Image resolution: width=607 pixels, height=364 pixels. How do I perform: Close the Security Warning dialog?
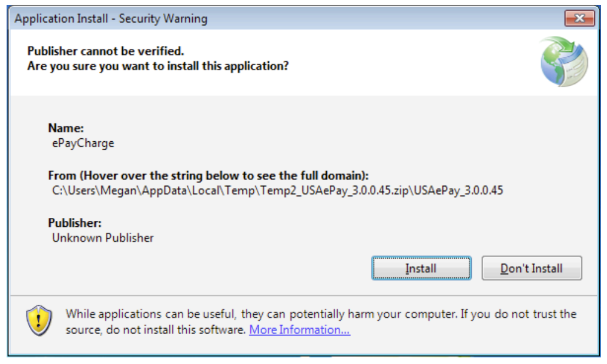578,19
